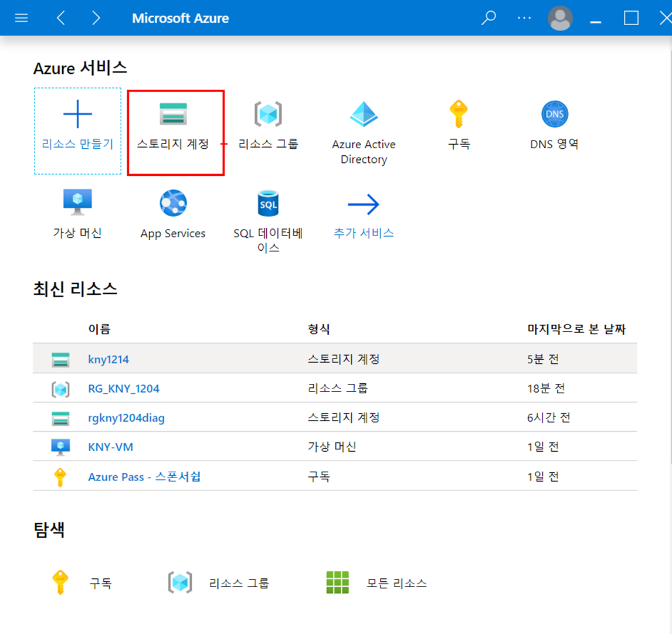Screen dimensions: 672x634
Task: Click the 이름 column header
Action: tap(100, 329)
